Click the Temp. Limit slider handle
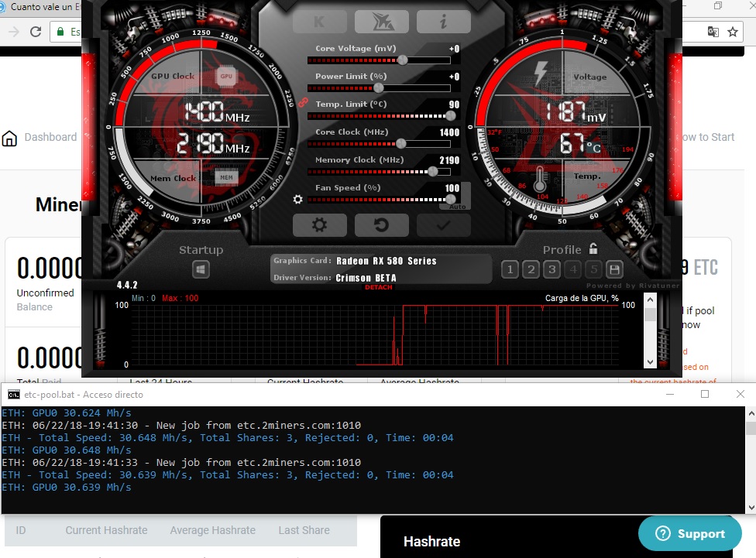 coord(450,115)
